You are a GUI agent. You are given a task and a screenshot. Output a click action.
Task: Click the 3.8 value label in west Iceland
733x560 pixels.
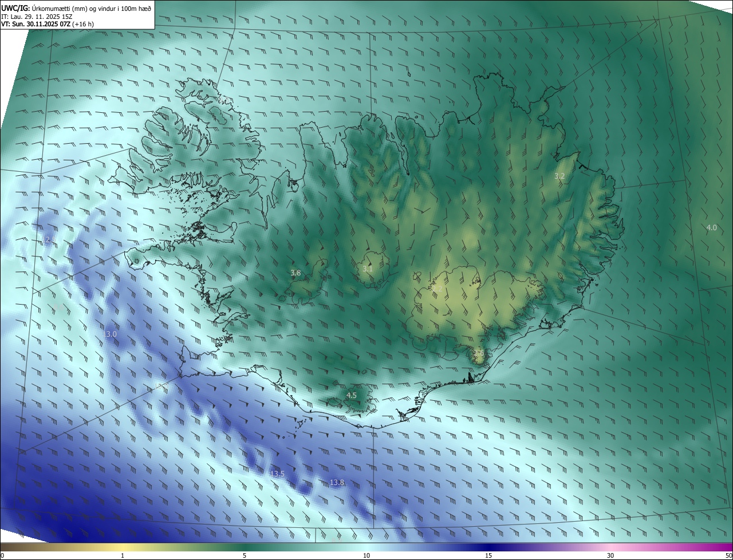point(295,273)
